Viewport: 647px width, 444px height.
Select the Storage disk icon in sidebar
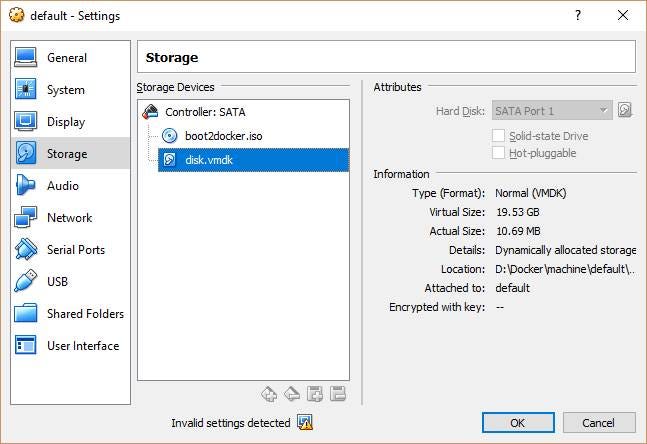(26, 153)
